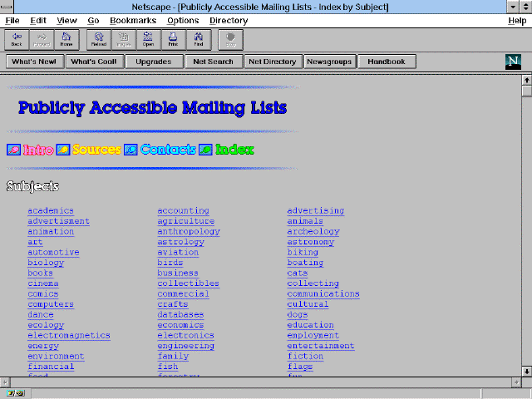Open the Bookmarks menu
The height and width of the screenshot is (399, 532).
(x=133, y=21)
